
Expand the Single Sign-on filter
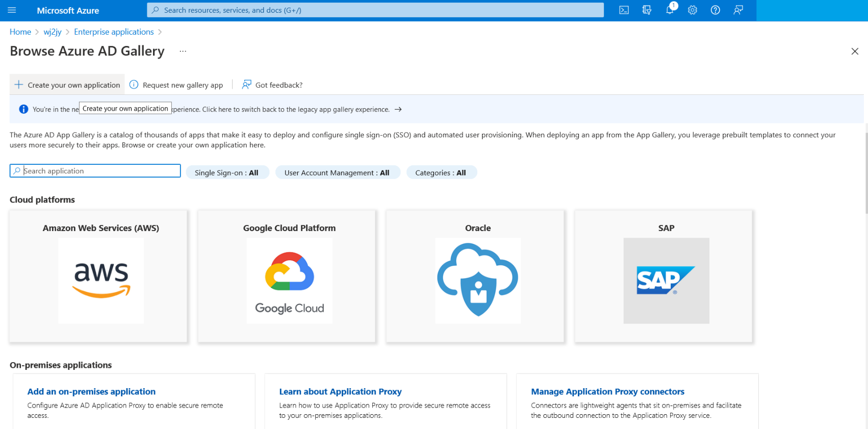(227, 173)
